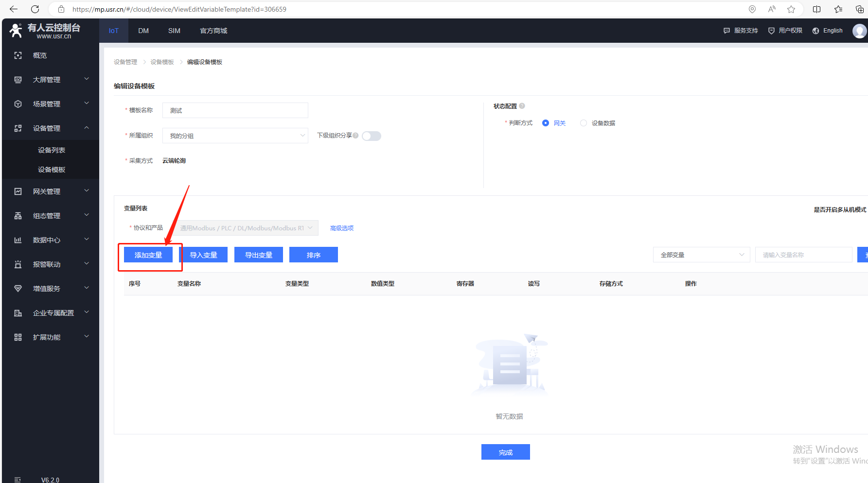The height and width of the screenshot is (483, 868).
Task: Click the 数据中心 chart icon
Action: pos(18,240)
